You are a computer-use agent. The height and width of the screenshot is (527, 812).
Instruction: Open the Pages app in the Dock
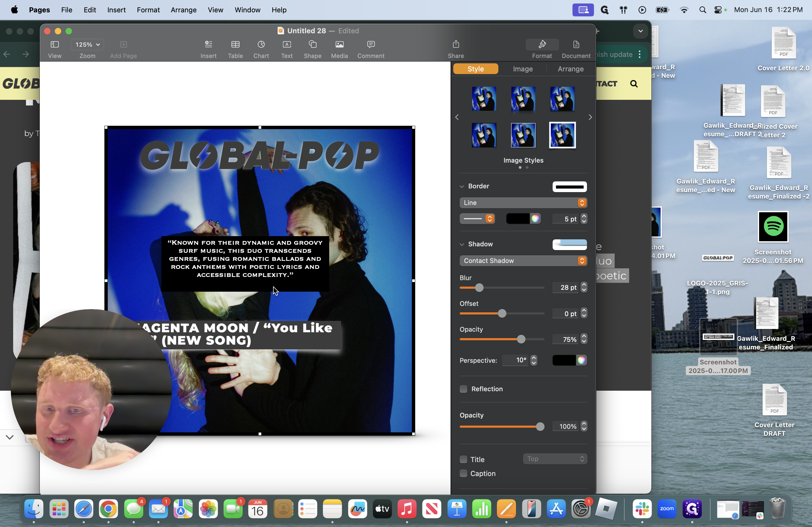506,509
